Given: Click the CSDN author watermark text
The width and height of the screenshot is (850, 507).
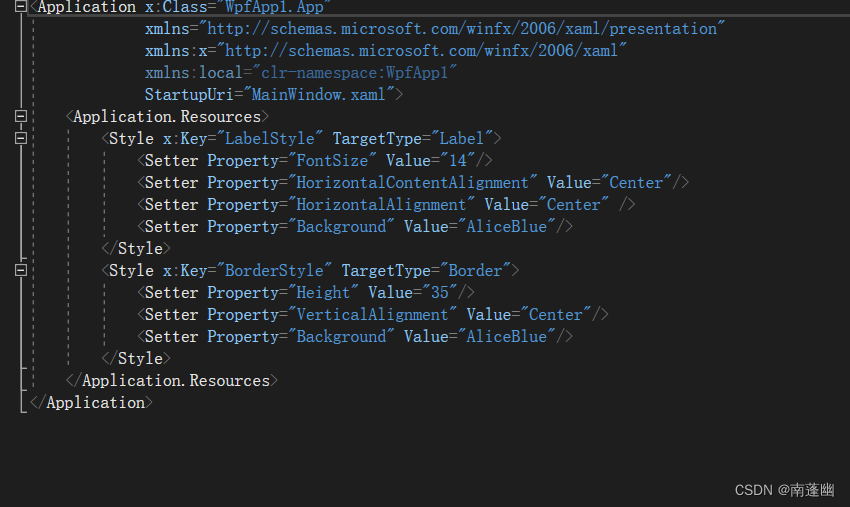Looking at the screenshot, I should pyautogui.click(x=784, y=489).
